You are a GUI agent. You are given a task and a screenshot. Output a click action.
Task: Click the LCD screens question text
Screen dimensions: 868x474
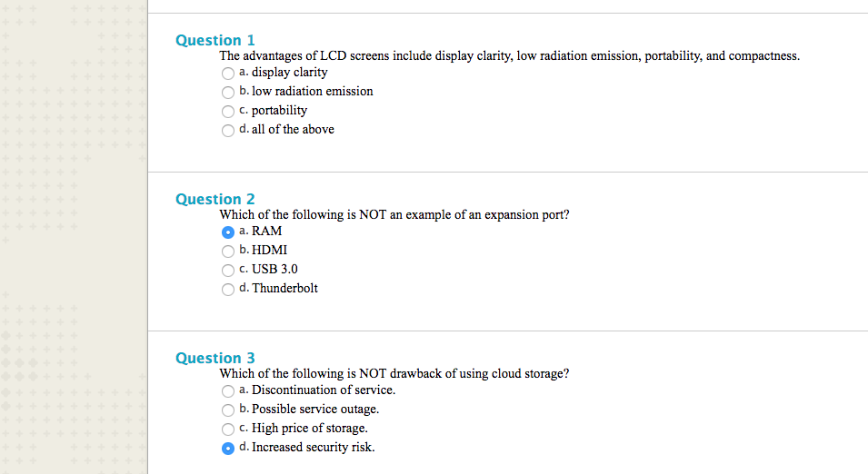click(x=509, y=55)
